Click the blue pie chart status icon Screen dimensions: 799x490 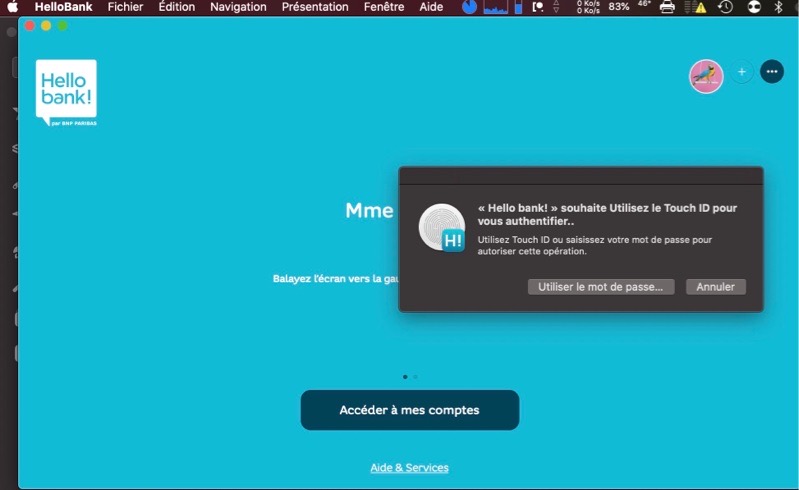tap(469, 7)
